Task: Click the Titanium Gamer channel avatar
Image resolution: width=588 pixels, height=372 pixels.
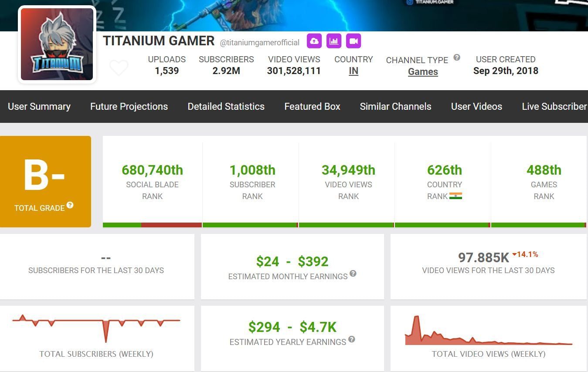Action: [57, 44]
